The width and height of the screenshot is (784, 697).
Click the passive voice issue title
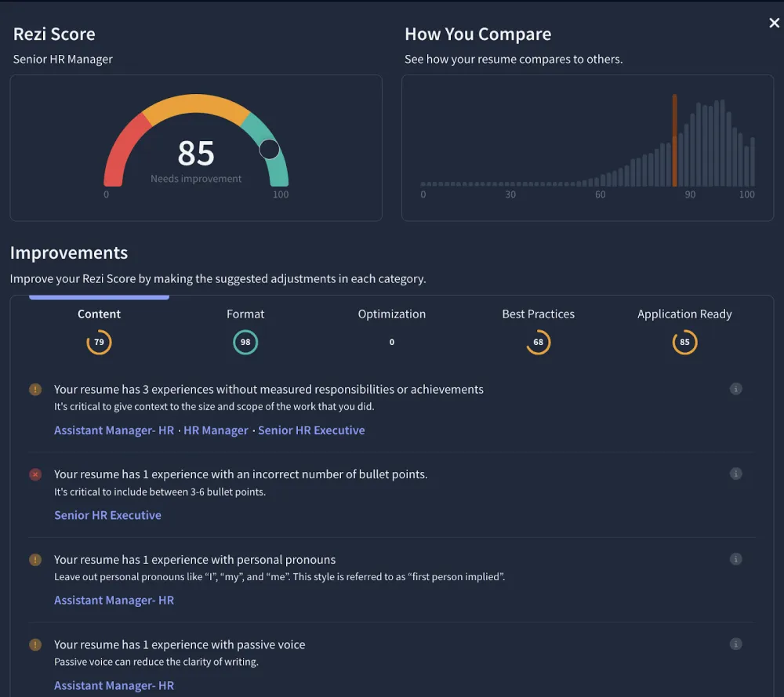pos(180,644)
